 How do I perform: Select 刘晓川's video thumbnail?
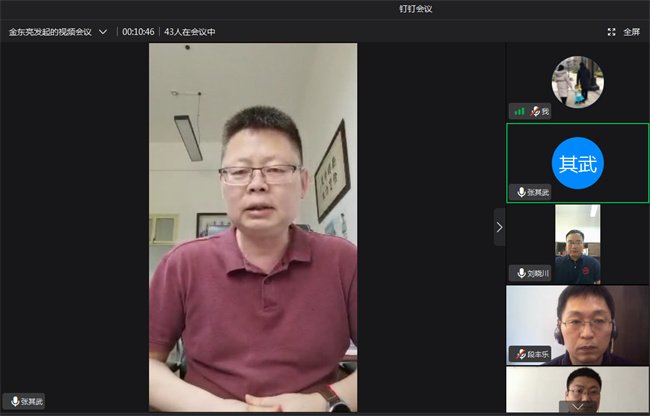pyautogui.click(x=577, y=244)
